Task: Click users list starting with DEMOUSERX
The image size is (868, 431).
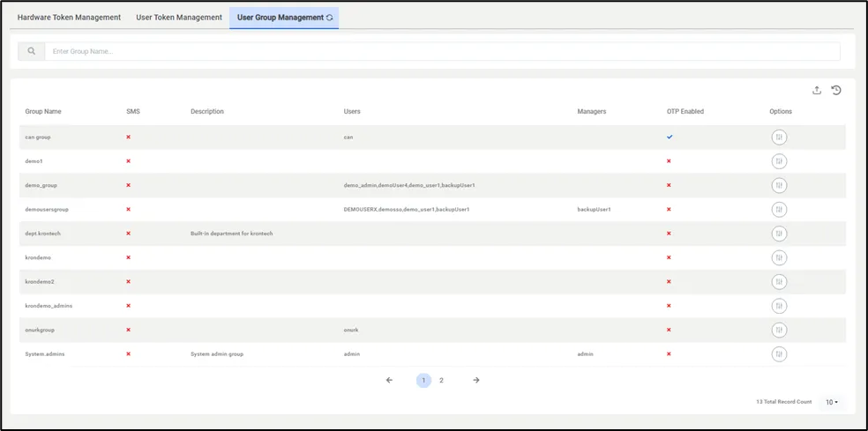Action: tap(407, 210)
